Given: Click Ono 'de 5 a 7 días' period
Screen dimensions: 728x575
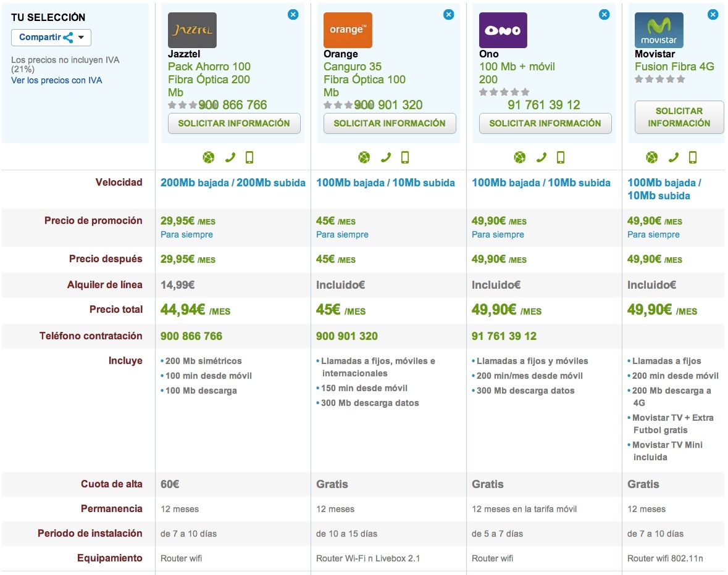Looking at the screenshot, I should pyautogui.click(x=497, y=534).
